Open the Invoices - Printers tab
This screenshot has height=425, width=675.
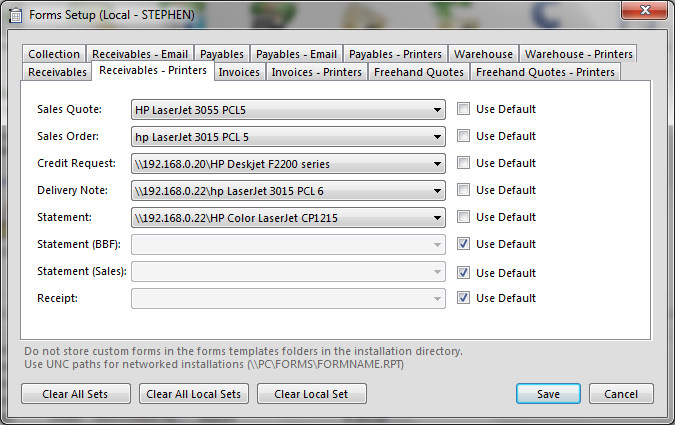click(x=316, y=72)
